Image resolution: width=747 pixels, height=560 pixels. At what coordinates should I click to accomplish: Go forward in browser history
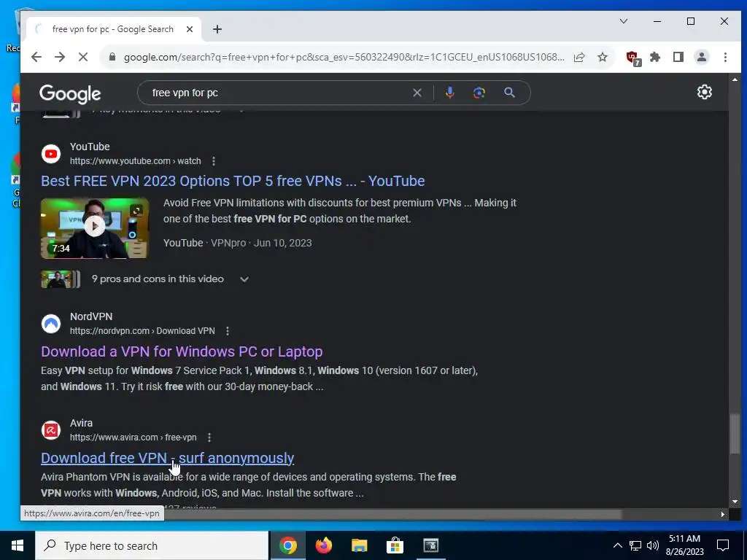60,57
